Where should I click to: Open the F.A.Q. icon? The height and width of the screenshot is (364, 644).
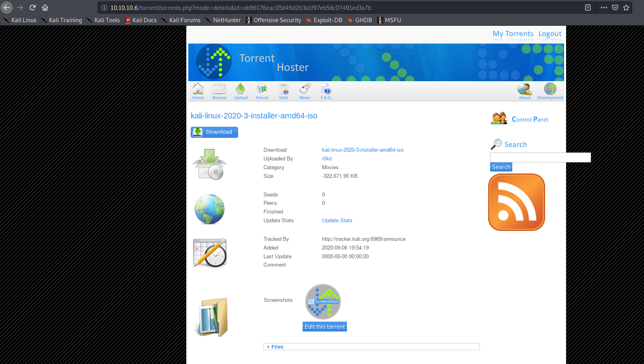326,91
